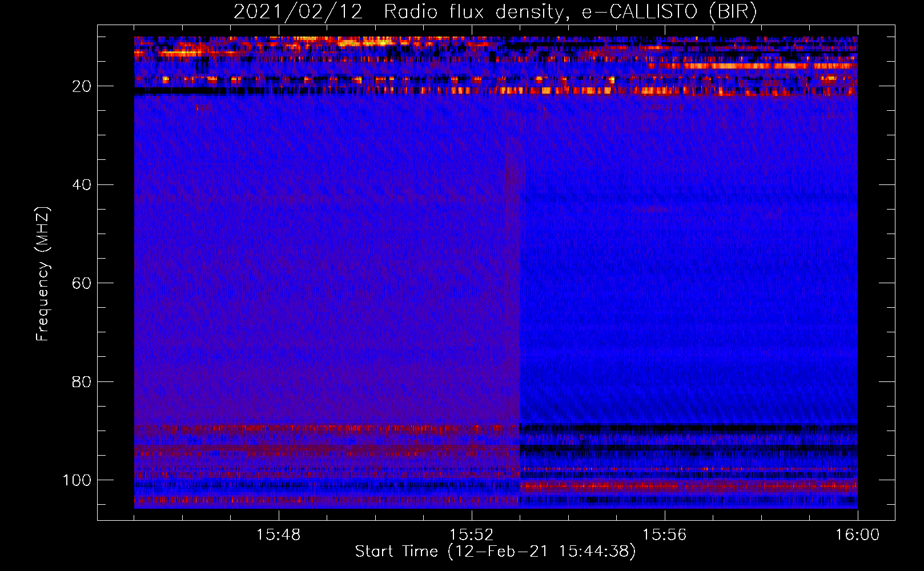Click the 60 frequency tick label
This screenshot has width=924, height=571.
82,283
